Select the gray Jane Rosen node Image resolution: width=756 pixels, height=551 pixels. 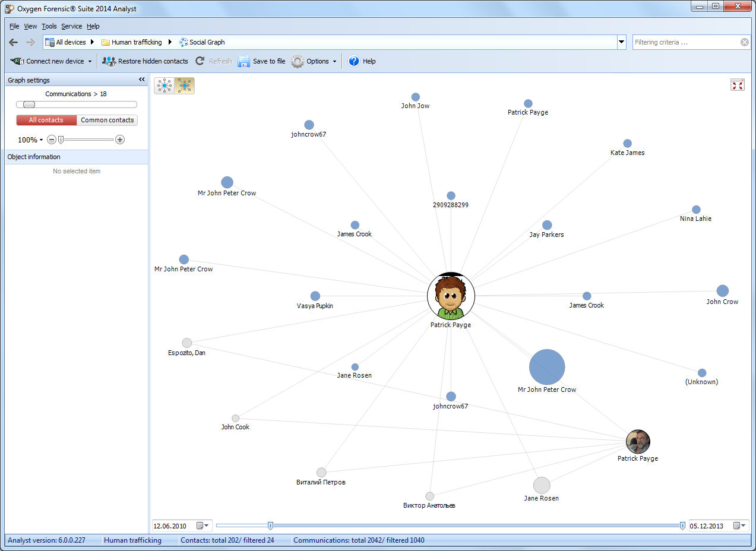(x=542, y=485)
